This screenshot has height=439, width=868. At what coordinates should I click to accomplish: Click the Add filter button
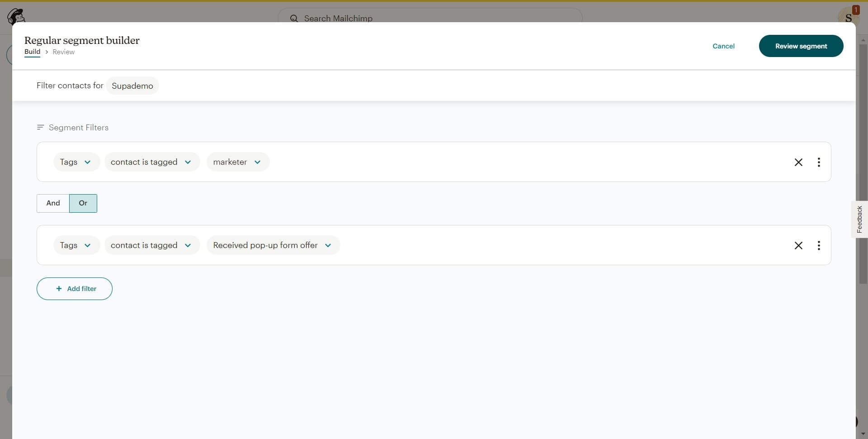point(75,289)
